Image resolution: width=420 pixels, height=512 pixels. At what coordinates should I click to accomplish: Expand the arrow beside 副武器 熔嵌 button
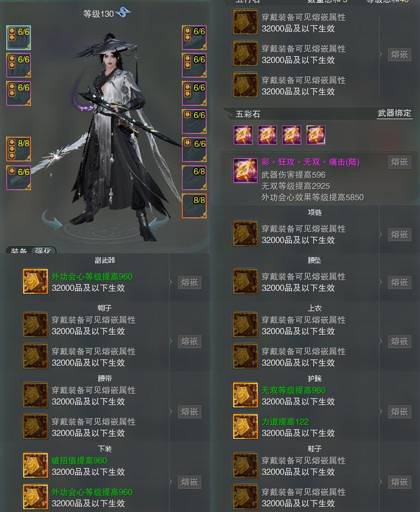(171, 282)
